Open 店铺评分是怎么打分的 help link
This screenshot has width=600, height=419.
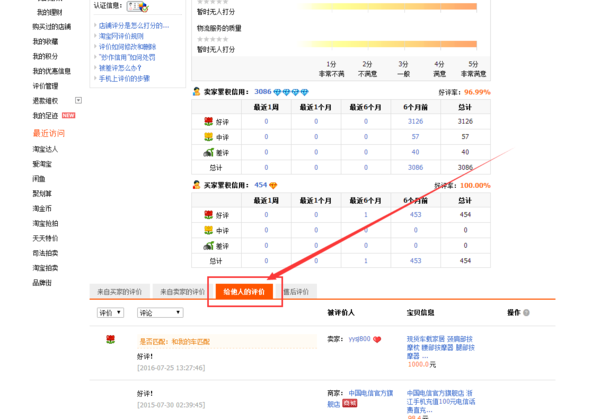coord(134,26)
